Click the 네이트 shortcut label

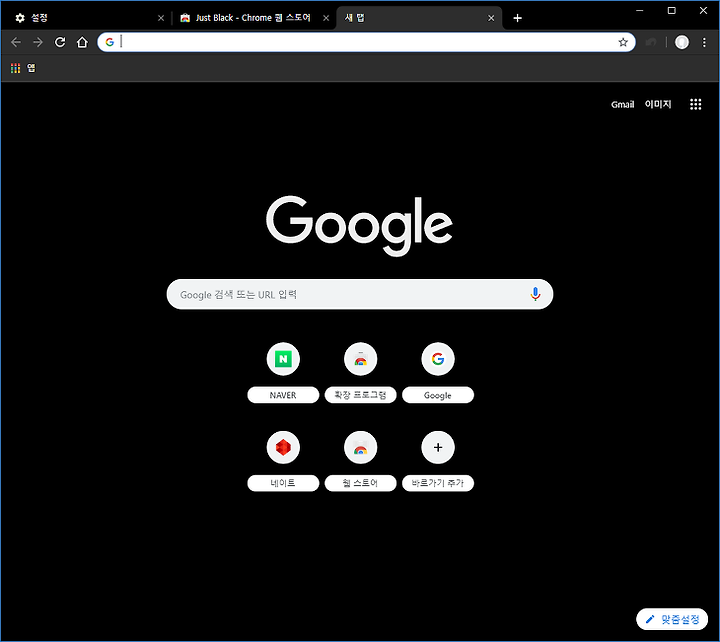point(283,483)
